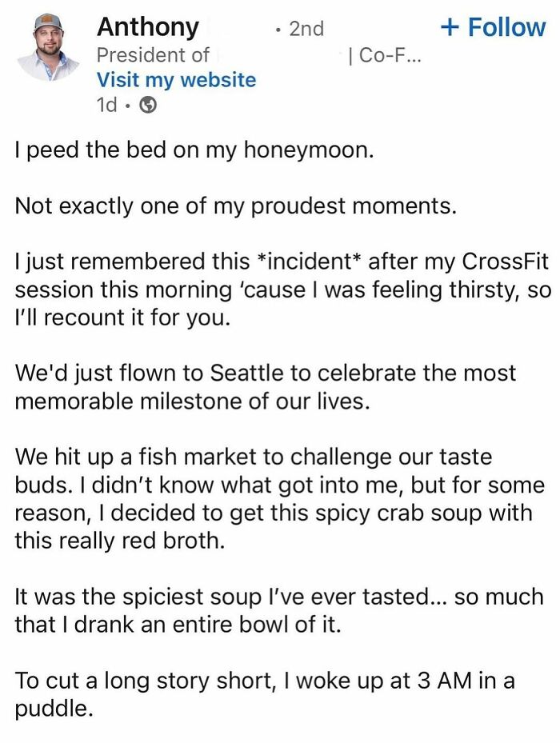
Task: Click the plus sign on the Follow button
Action: point(451,27)
